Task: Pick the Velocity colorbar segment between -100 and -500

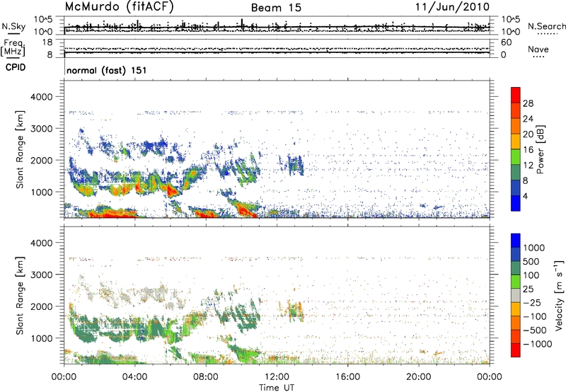Action: pos(516,323)
